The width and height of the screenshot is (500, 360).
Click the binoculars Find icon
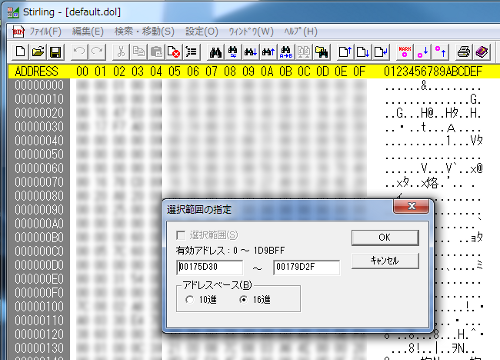(x=216, y=52)
